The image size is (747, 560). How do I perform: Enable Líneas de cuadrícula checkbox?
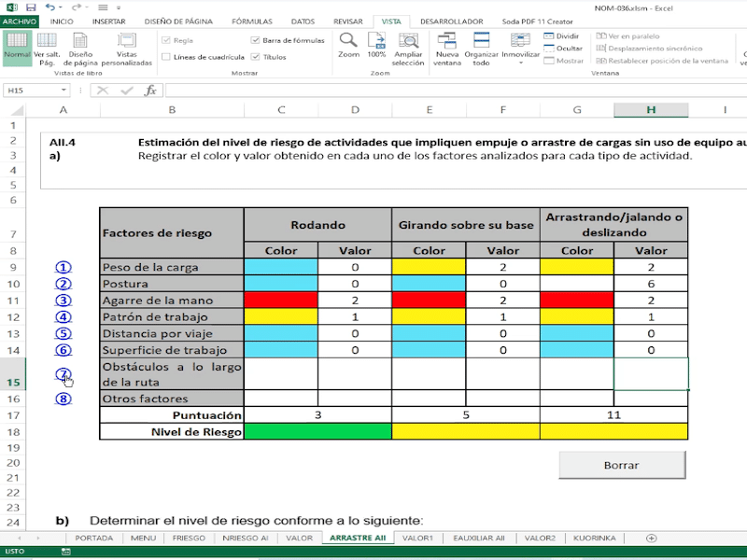(x=166, y=57)
